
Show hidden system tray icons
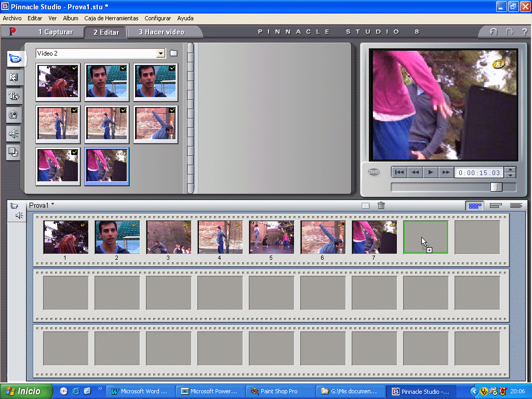[x=474, y=392]
